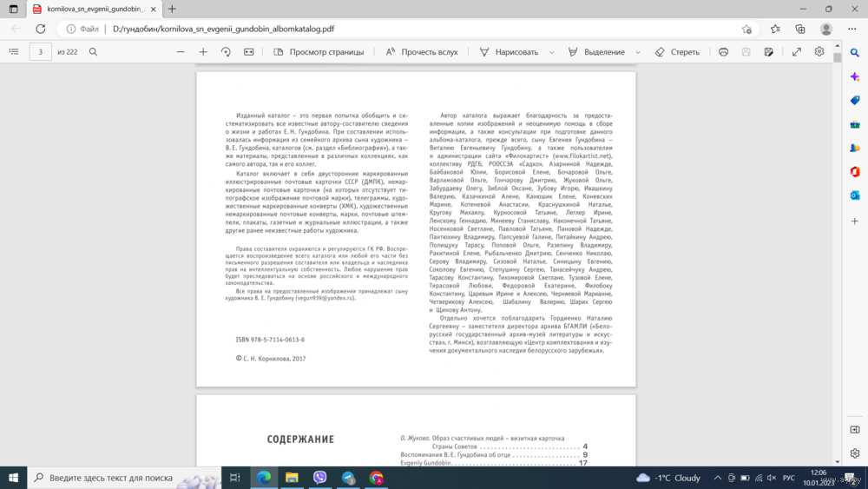This screenshot has width=868, height=489.
Task: Click the save icon in the PDF toolbar
Action: (746, 51)
